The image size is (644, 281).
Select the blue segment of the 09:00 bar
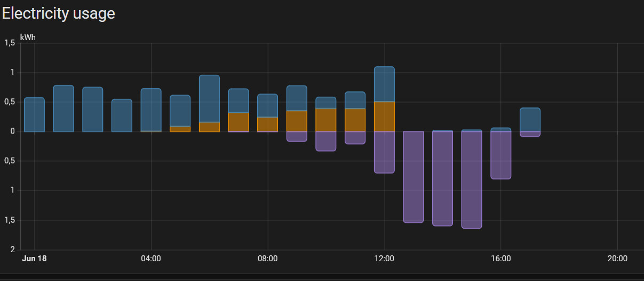coord(297,98)
